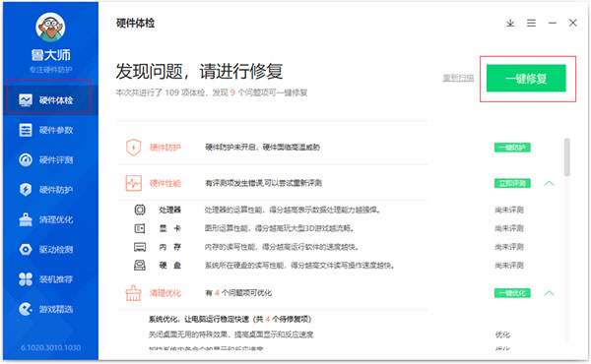
Task: Click the 游戏精选 pac-man icon
Action: coord(26,309)
